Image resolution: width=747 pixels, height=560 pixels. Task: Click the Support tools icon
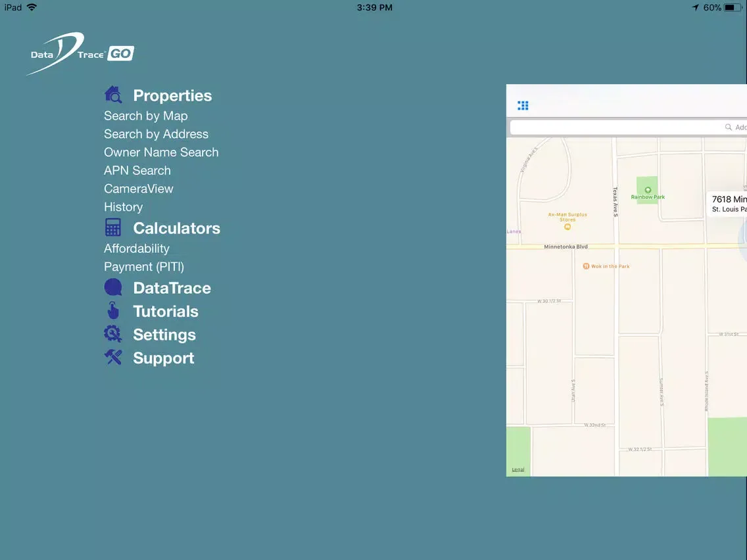(x=113, y=358)
